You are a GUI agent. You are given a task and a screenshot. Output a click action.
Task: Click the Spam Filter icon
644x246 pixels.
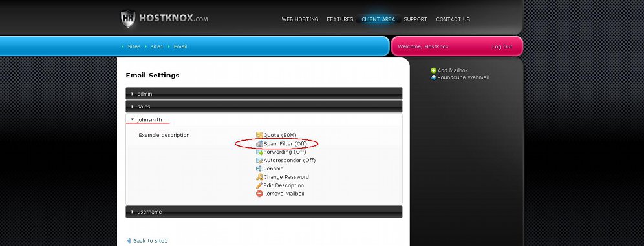(x=259, y=143)
